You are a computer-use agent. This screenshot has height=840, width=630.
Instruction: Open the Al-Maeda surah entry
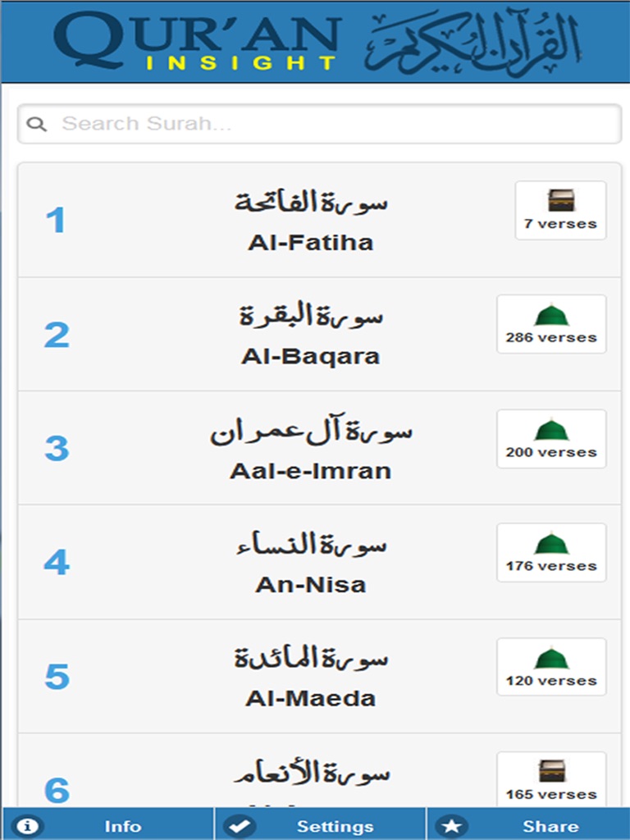click(x=310, y=699)
